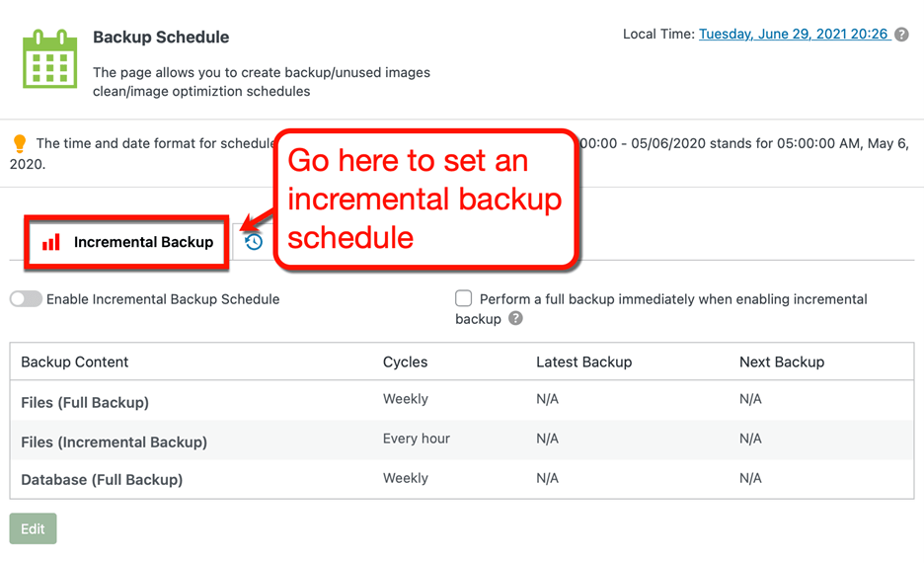Open the blue clock history tab icon
924x563 pixels.
coord(254,242)
